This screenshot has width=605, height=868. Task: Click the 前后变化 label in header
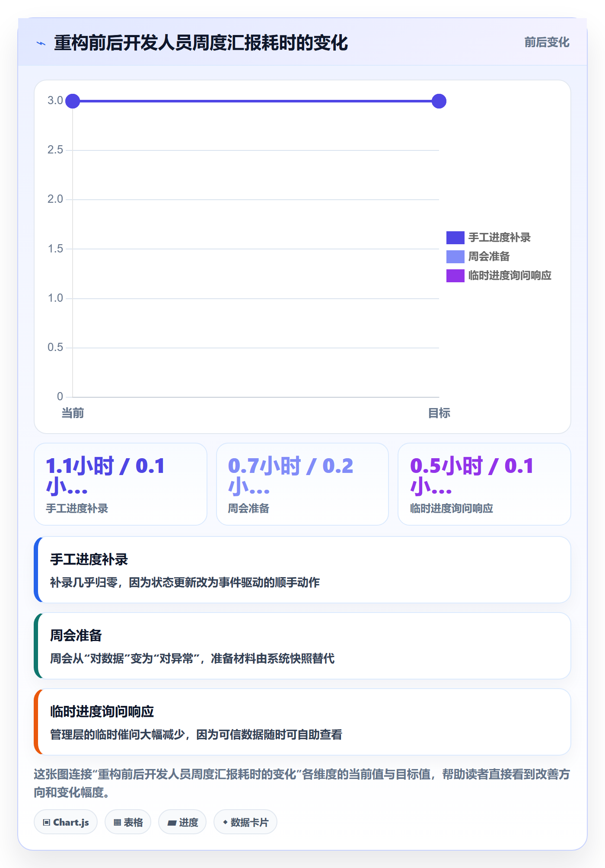(x=547, y=42)
